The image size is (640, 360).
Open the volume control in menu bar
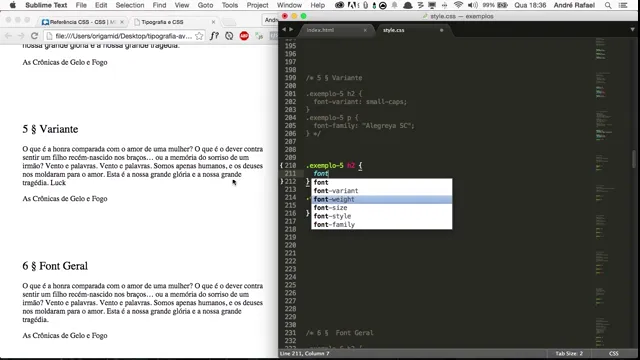tap(472, 5)
